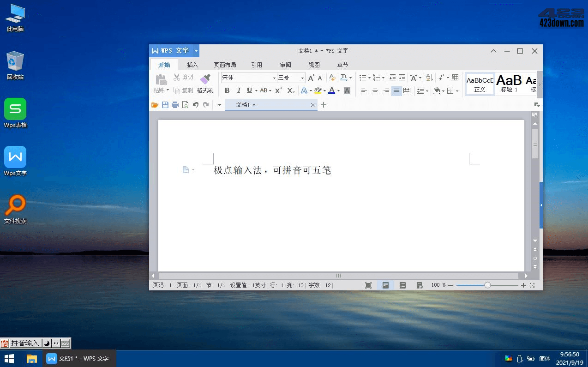This screenshot has width=588, height=367.
Task: Expand the font color dropdown arrow
Action: [337, 90]
